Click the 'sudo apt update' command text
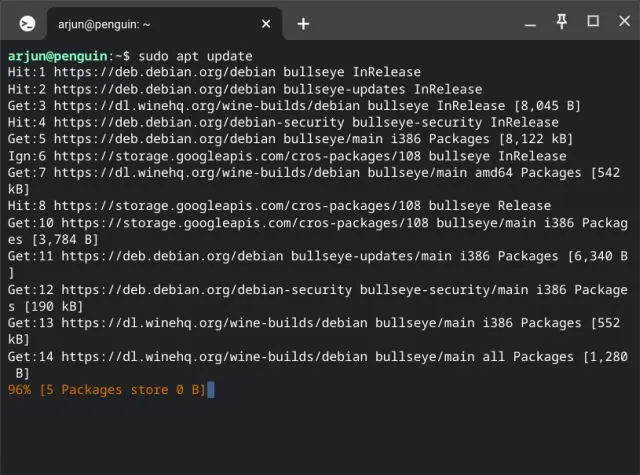This screenshot has width=640, height=475. coord(195,56)
